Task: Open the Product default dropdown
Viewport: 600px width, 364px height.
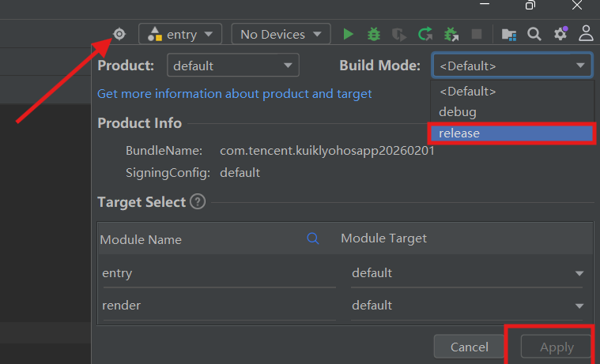Action: click(x=233, y=66)
